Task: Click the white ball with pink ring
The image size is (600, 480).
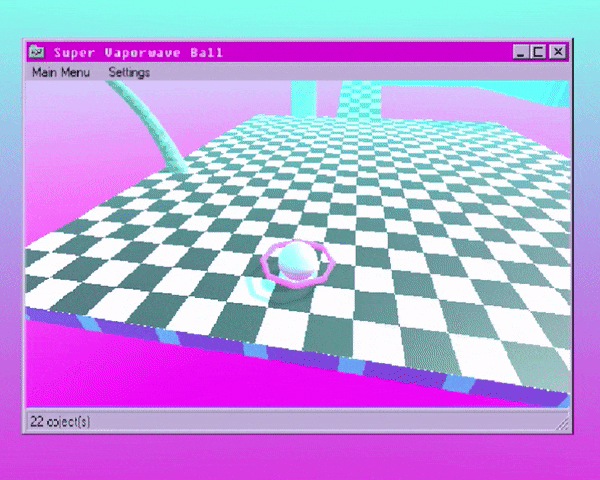Action: click(x=297, y=264)
